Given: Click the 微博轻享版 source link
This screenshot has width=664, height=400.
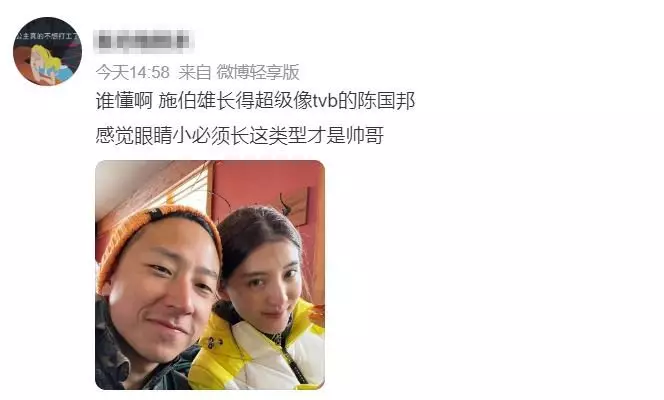Looking at the screenshot, I should coord(258,72).
